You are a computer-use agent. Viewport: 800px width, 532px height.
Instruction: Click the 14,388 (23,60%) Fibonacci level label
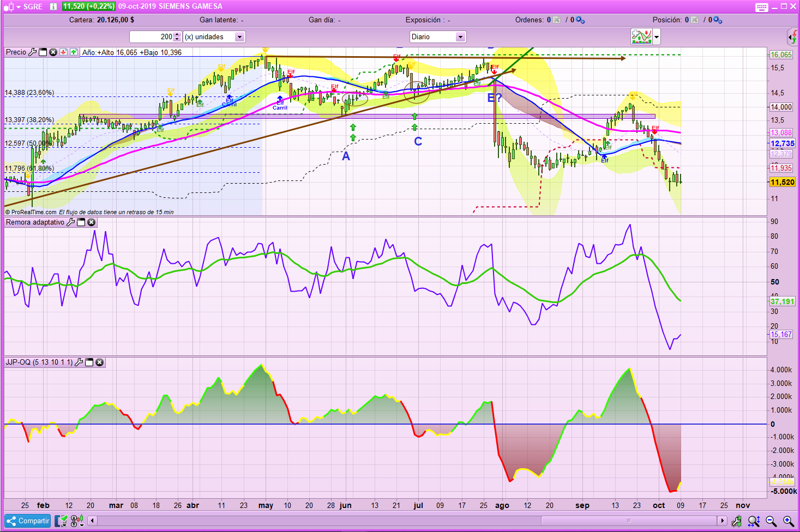click(x=29, y=93)
